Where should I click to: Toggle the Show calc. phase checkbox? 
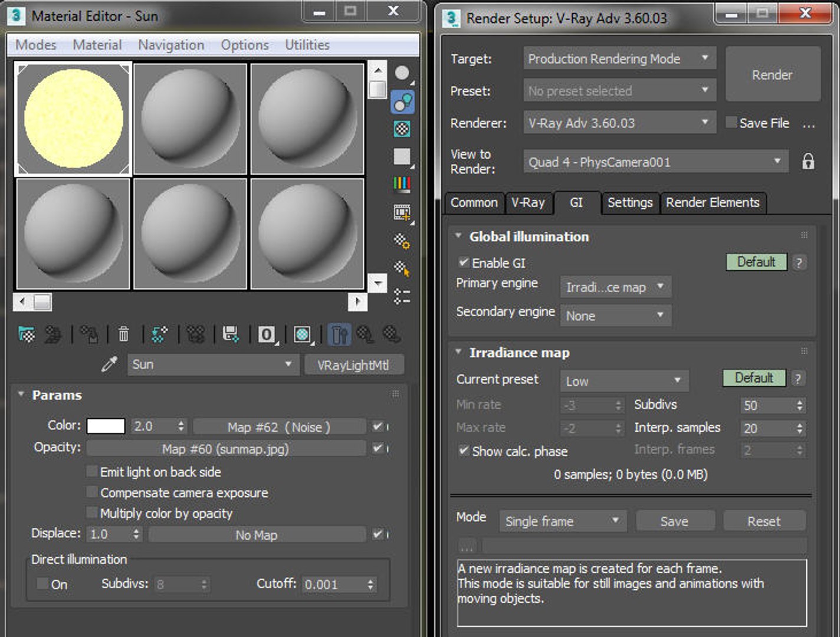click(464, 451)
